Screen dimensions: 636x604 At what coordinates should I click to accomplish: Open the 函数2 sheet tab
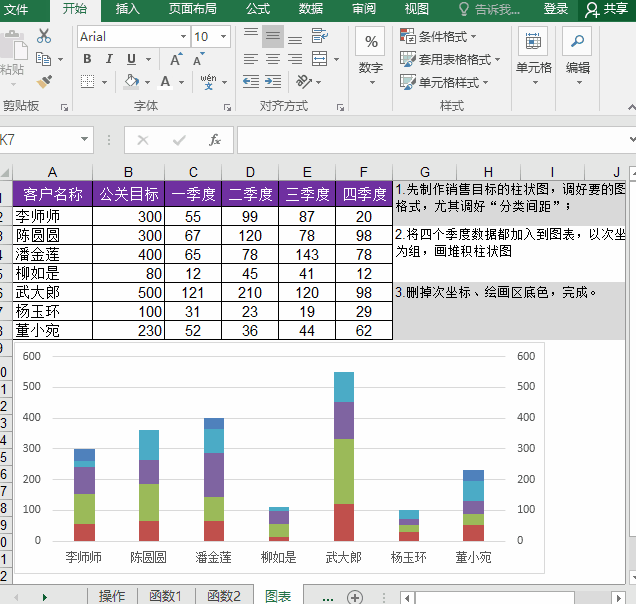click(x=223, y=596)
